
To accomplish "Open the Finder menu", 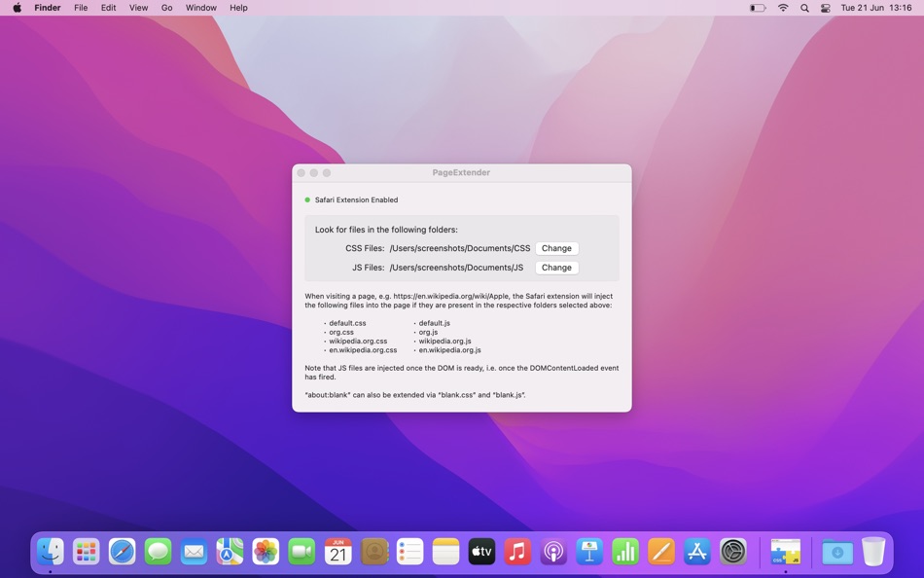I will (47, 8).
